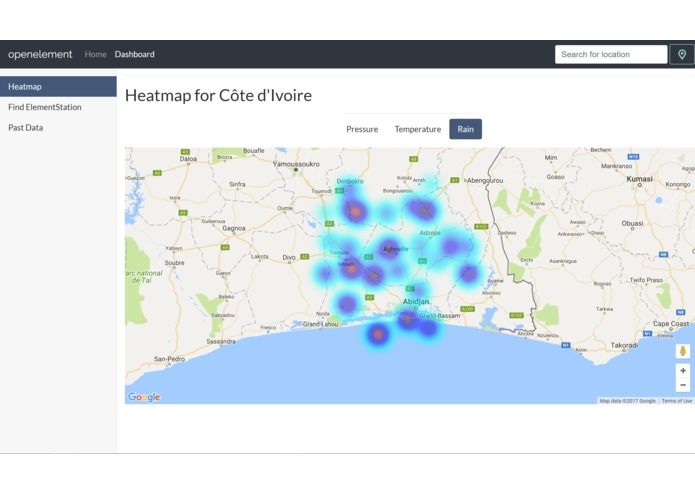Open Street View pegman icon on map
Image resolution: width=695 pixels, height=494 pixels.
point(683,351)
